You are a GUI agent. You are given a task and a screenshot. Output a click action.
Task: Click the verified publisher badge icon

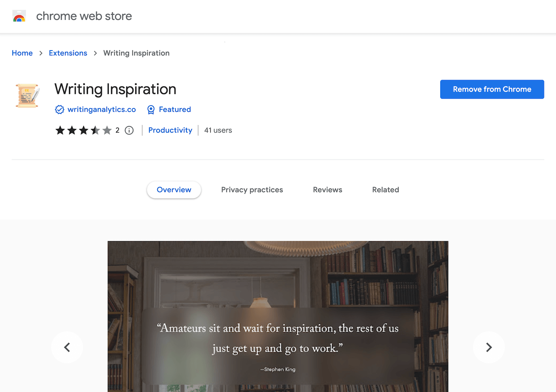(59, 110)
